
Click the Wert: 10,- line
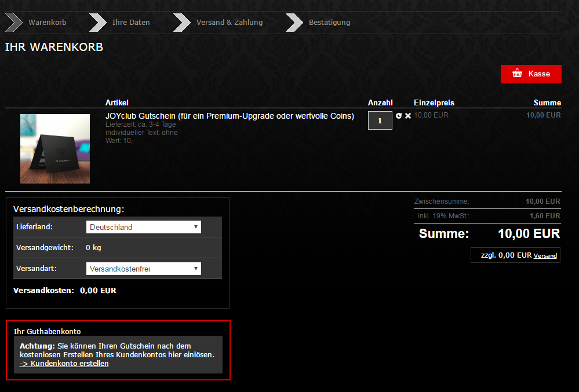[121, 141]
